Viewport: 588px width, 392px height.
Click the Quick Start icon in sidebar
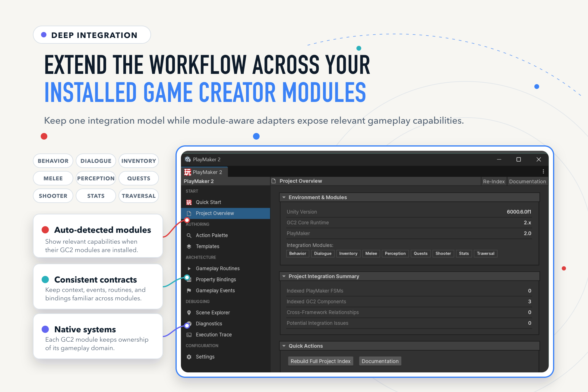tap(189, 202)
